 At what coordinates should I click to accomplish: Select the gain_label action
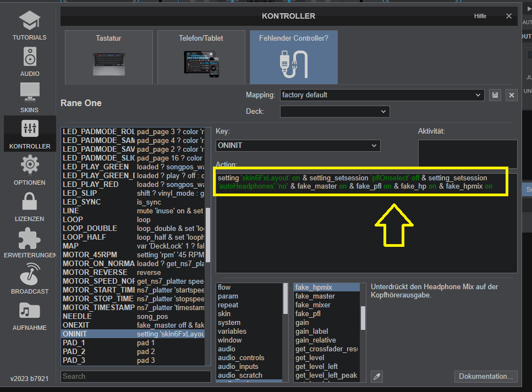(x=327, y=332)
